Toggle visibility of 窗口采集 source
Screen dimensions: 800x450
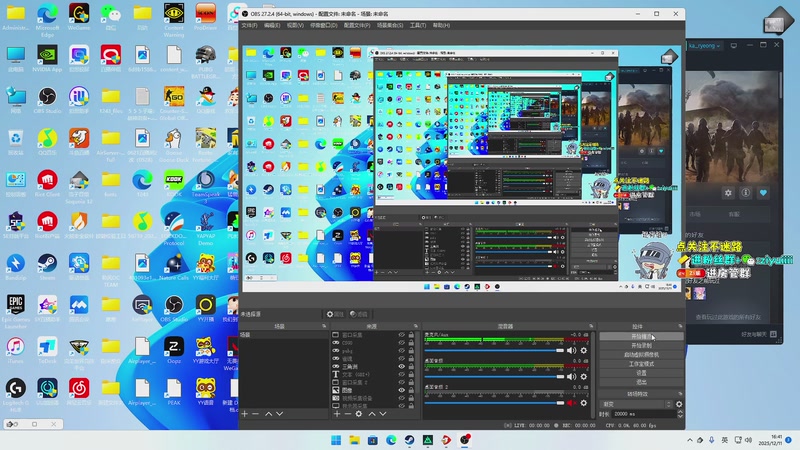point(402,335)
